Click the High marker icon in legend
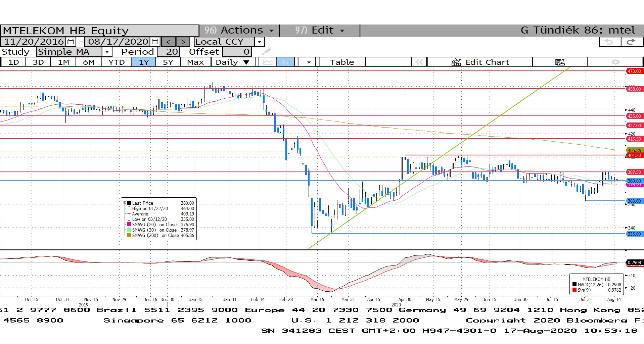The width and height of the screenshot is (644, 344). [129, 208]
